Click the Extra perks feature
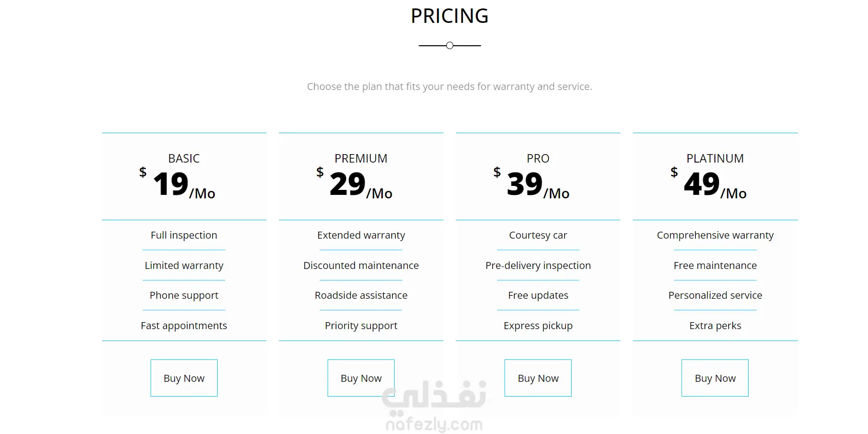 click(715, 326)
